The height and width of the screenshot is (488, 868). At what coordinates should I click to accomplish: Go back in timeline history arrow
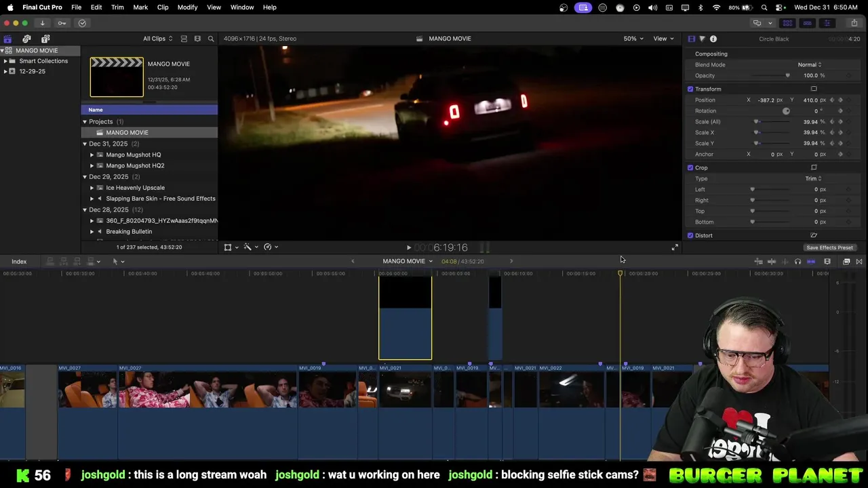pyautogui.click(x=353, y=262)
